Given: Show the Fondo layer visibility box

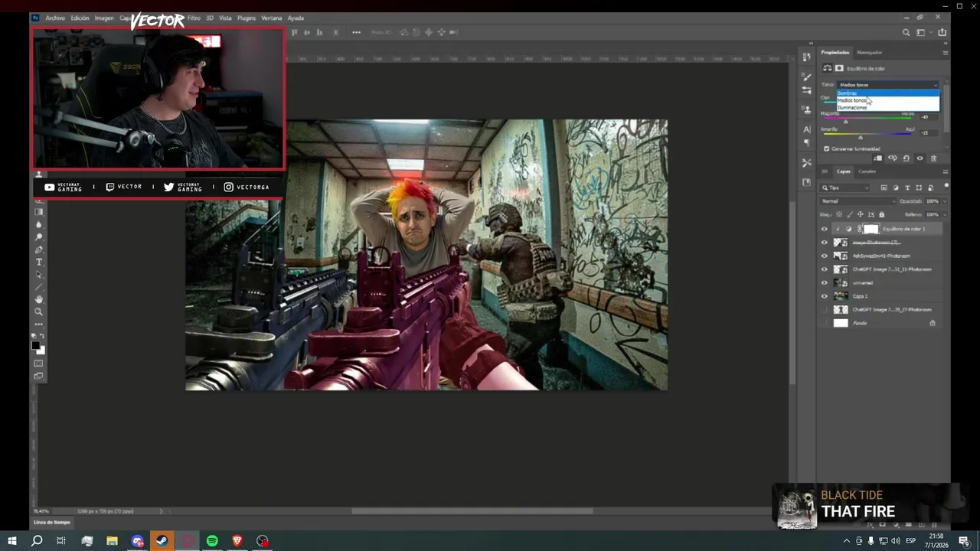Looking at the screenshot, I should tap(825, 323).
